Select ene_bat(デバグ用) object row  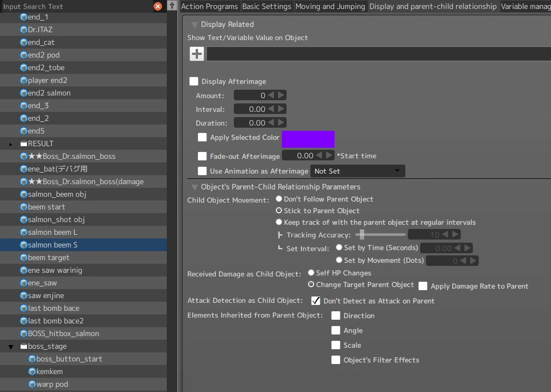point(83,169)
